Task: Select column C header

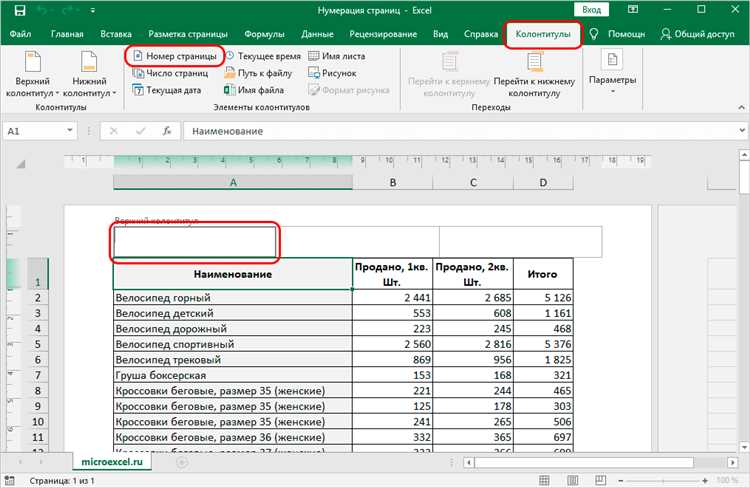Action: click(473, 182)
